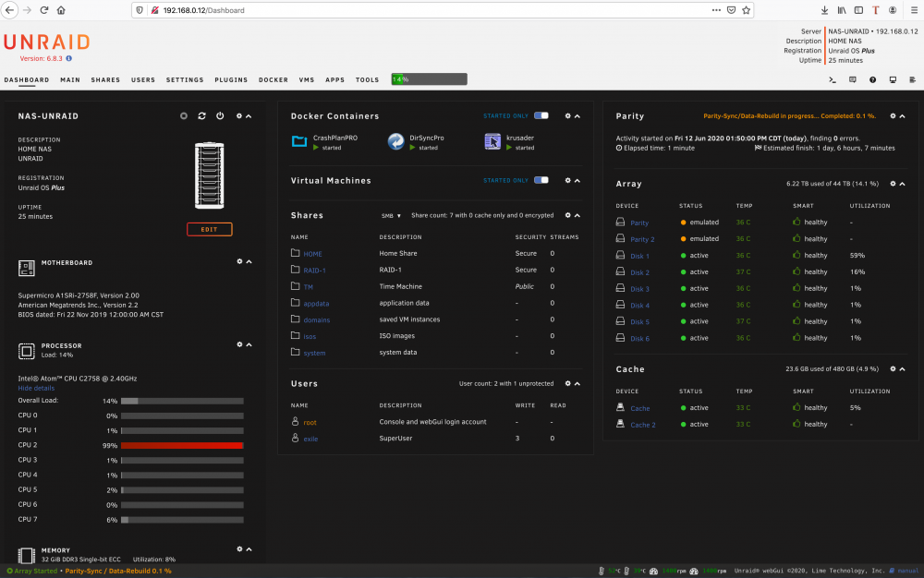Click the Cache 2 device icon
The width and height of the screenshot is (924, 578).
(621, 424)
